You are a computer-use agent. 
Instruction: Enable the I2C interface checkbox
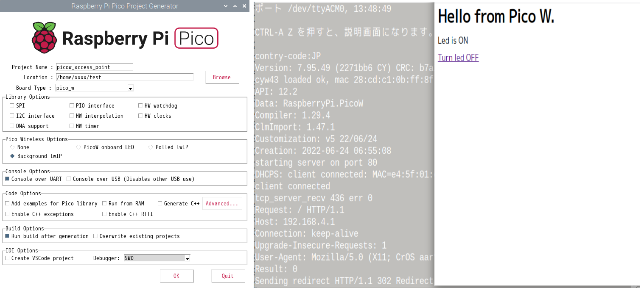coord(12,116)
